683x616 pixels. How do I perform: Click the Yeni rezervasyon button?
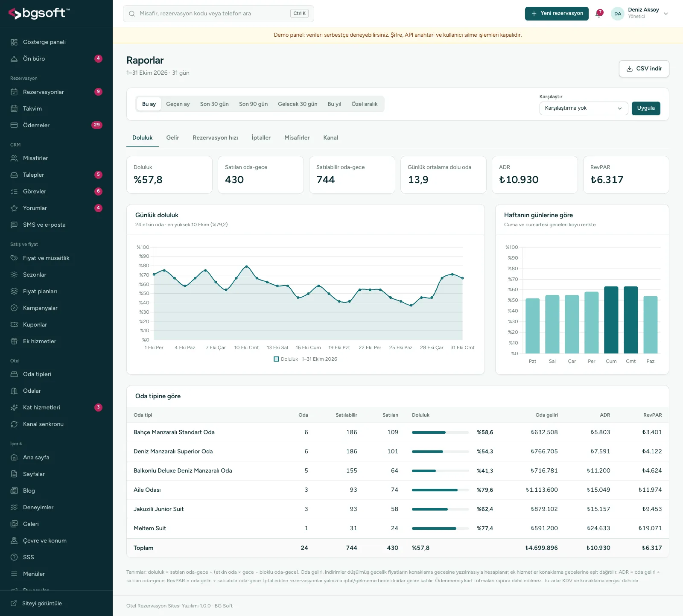coord(557,14)
